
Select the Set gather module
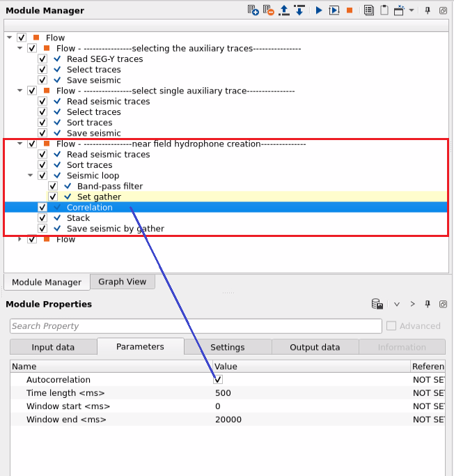(99, 197)
